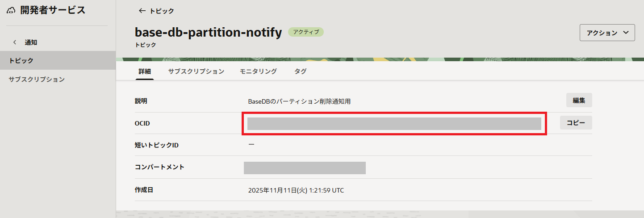Click the back chevron beside 通知
The width and height of the screenshot is (644, 218).
coord(15,42)
